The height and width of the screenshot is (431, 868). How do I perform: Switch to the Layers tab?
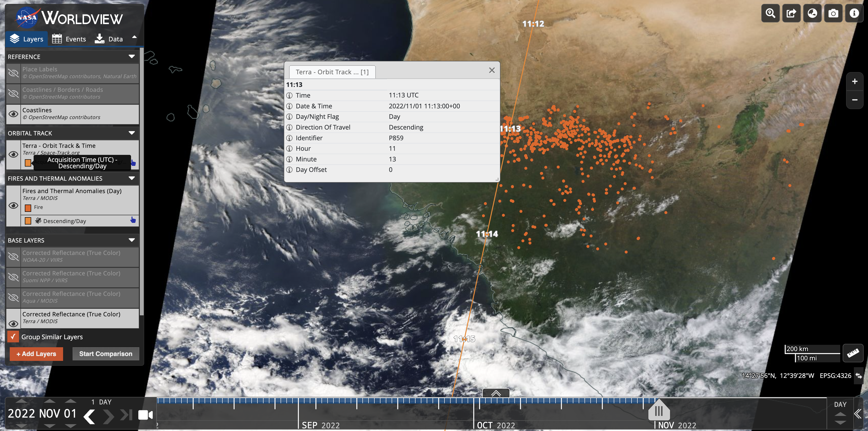pos(27,39)
